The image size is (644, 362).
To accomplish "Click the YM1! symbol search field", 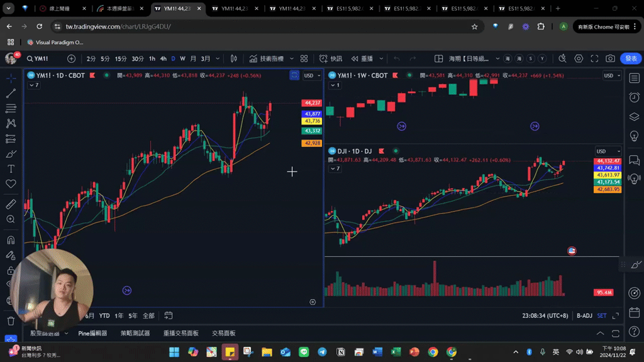I will [x=39, y=58].
